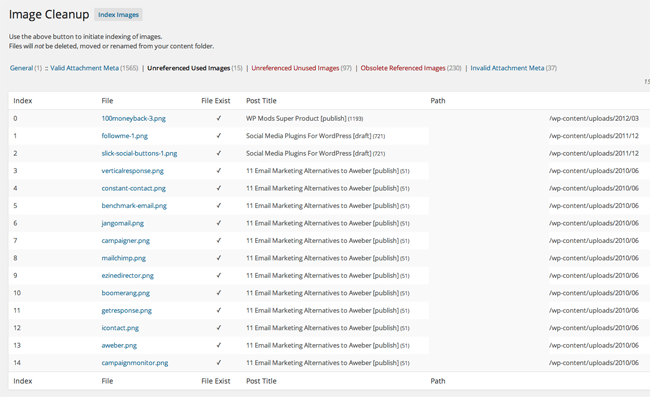Open icontact.png file link

click(120, 328)
